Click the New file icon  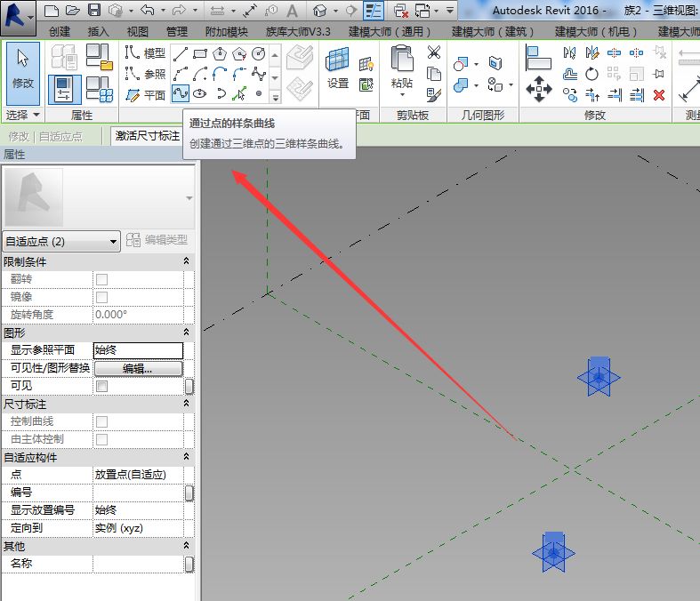point(52,11)
